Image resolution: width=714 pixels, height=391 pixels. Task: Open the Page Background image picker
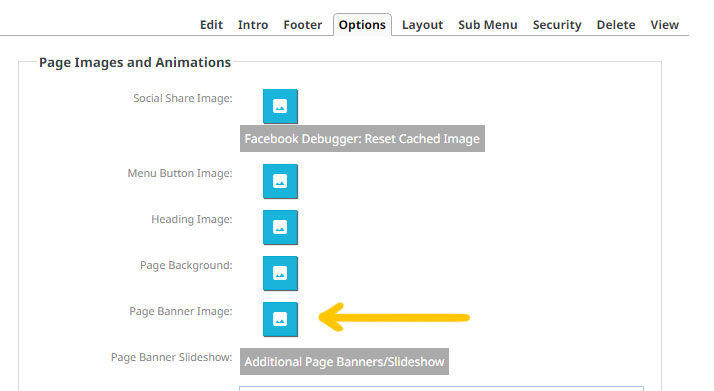(280, 274)
